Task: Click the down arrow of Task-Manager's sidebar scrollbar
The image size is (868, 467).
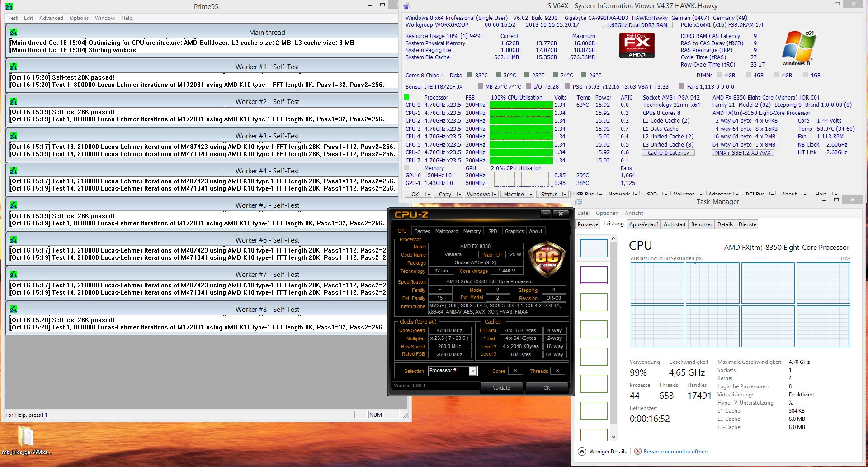Action: pos(613,437)
